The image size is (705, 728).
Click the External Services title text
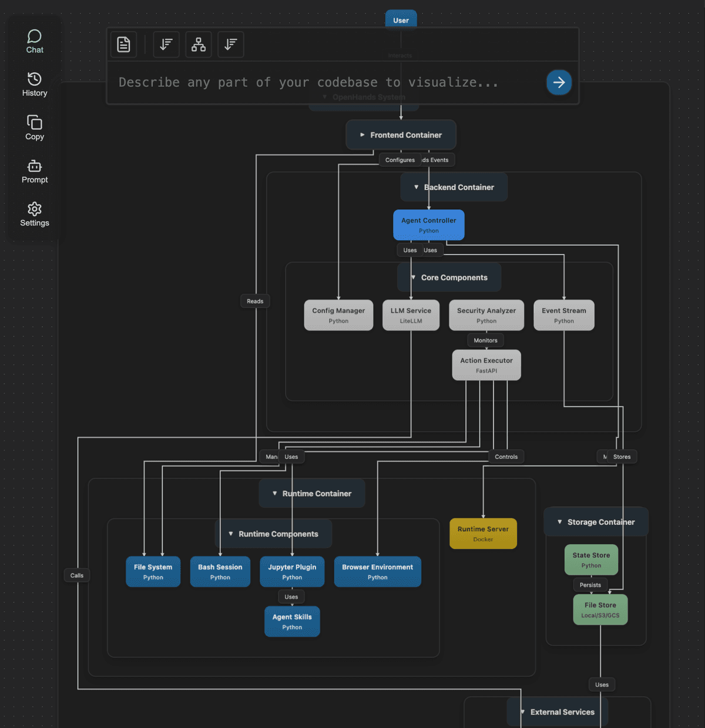coord(562,712)
